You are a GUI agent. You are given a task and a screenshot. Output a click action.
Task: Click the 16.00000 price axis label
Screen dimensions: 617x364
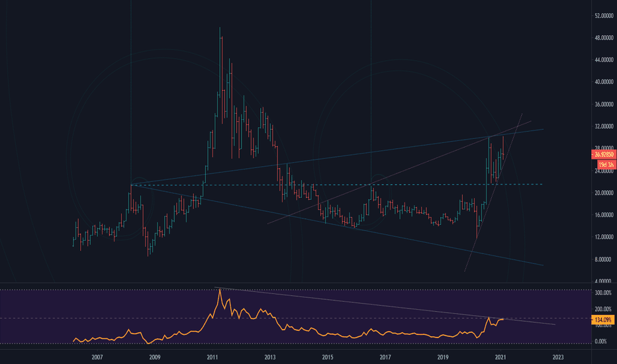point(604,215)
